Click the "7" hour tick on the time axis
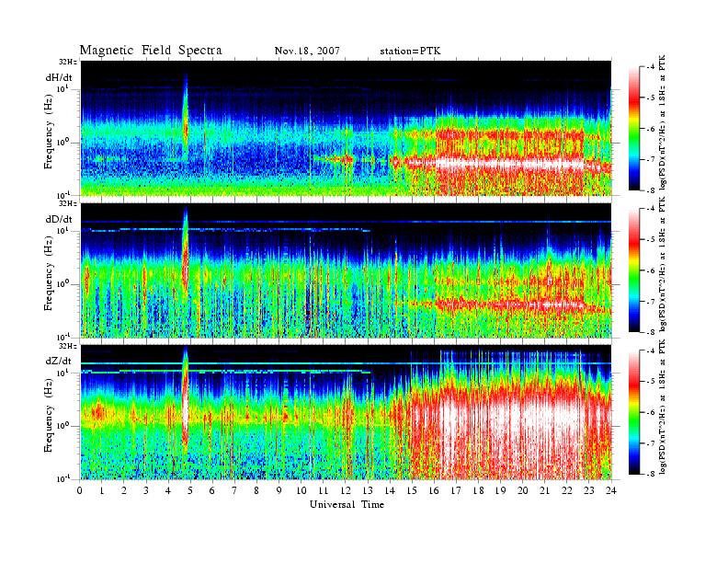 234,490
